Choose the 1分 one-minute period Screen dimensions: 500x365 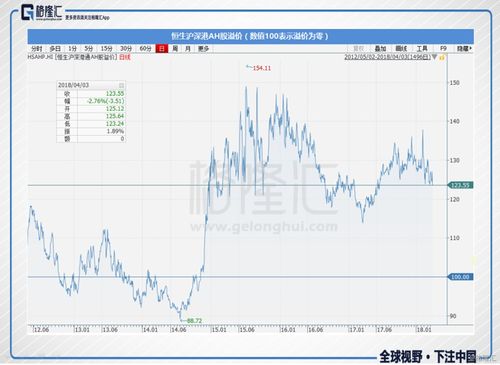tap(72, 49)
